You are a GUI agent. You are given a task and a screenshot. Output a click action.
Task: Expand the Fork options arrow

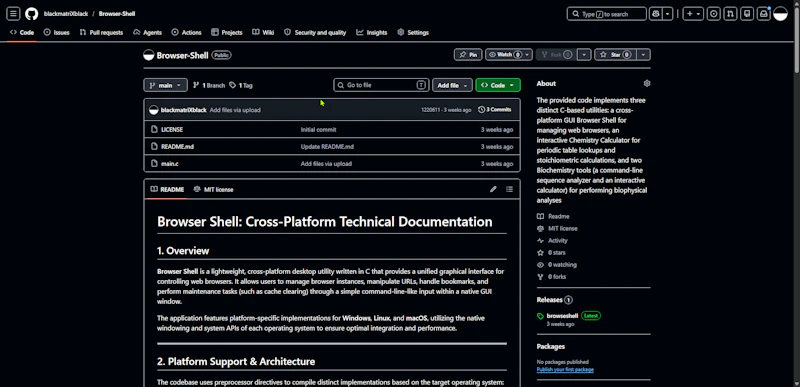(585, 55)
